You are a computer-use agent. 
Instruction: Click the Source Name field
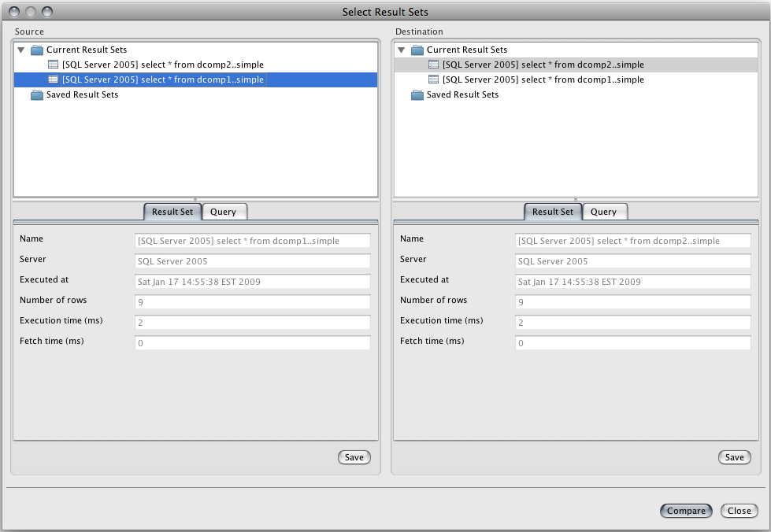click(x=252, y=241)
